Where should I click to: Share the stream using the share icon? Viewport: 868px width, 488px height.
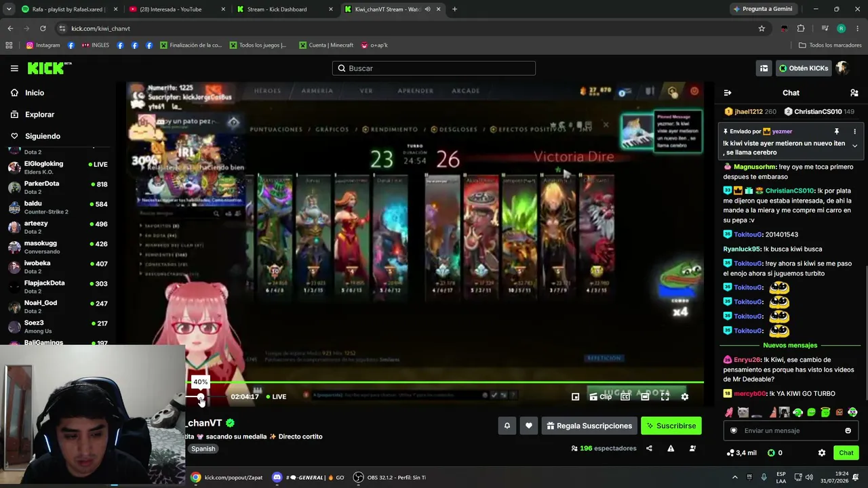click(649, 448)
